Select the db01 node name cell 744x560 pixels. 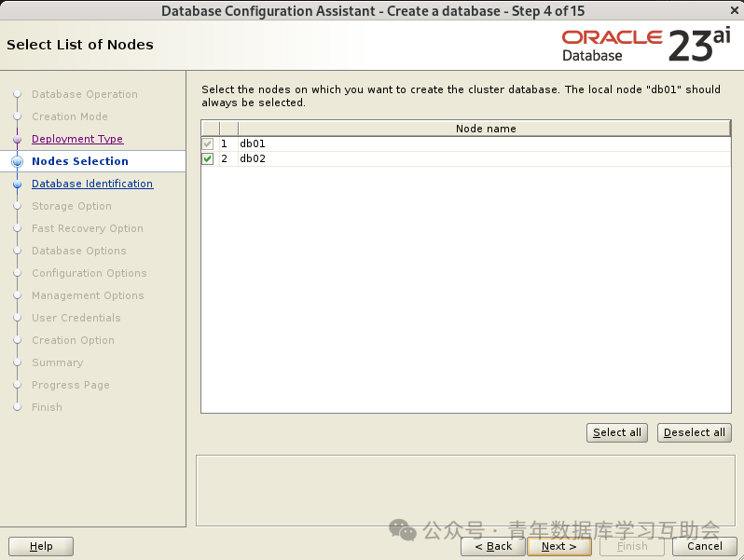(x=484, y=143)
